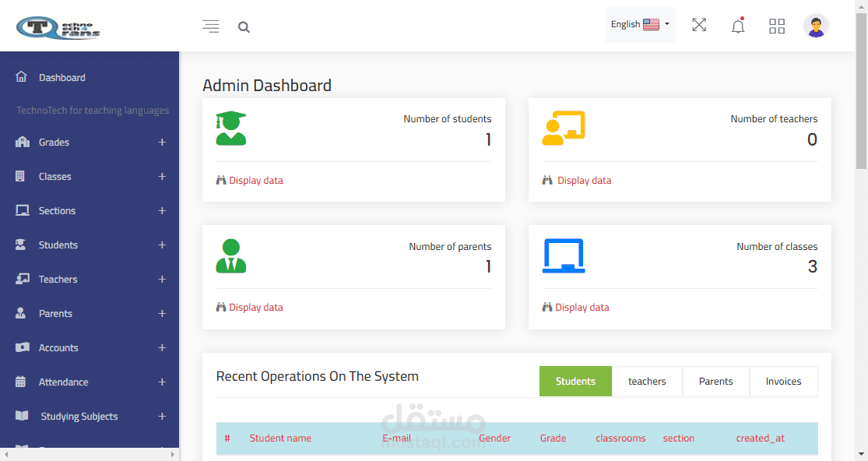Open the English language dropdown
The image size is (868, 461).
pyautogui.click(x=640, y=24)
